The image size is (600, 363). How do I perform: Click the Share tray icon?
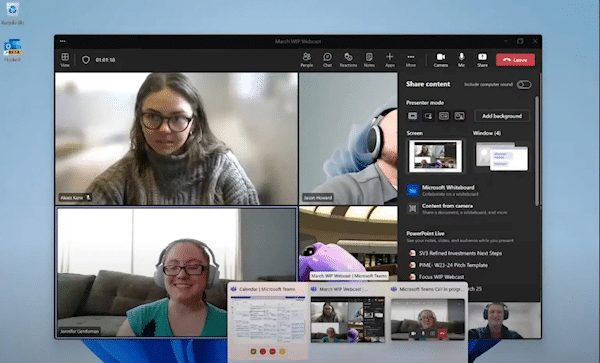(482, 60)
